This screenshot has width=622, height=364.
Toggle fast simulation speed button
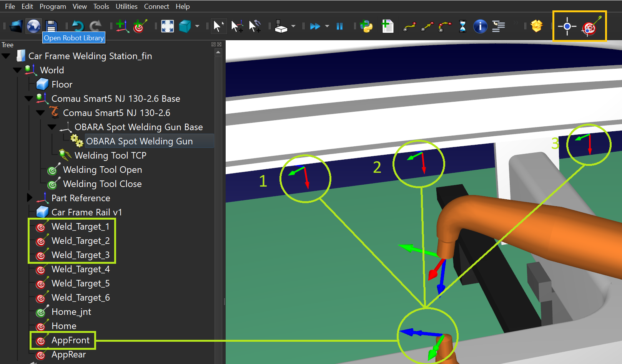(315, 26)
